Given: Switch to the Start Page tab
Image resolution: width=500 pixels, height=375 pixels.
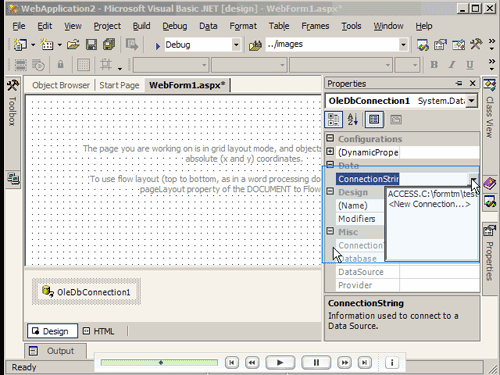Looking at the screenshot, I should [119, 85].
